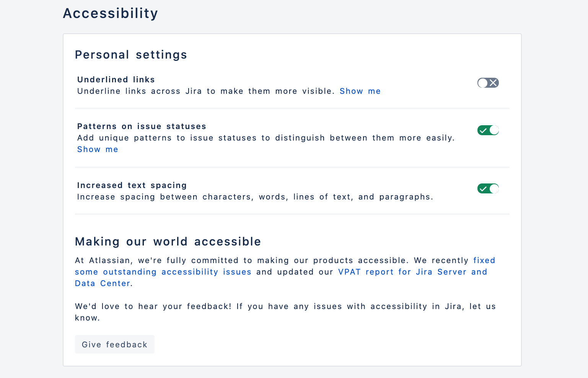Open fixed some outstanding accessibility issues link
The image size is (588, 378).
(285, 266)
